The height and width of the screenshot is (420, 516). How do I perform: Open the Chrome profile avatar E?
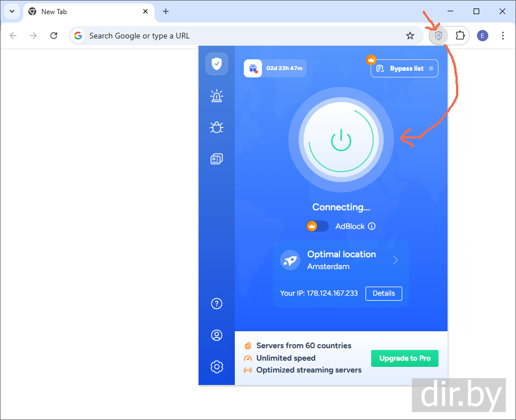click(x=483, y=36)
